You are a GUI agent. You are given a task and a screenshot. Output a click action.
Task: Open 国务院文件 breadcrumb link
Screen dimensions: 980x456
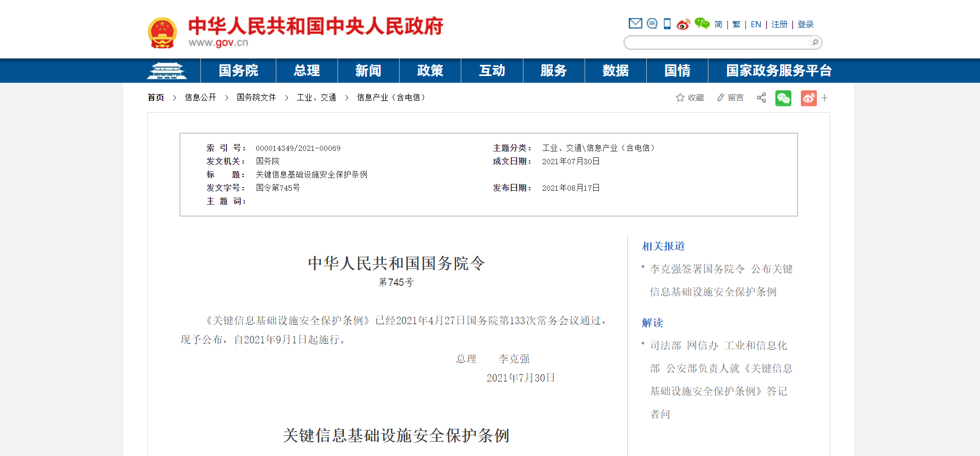[x=256, y=98]
